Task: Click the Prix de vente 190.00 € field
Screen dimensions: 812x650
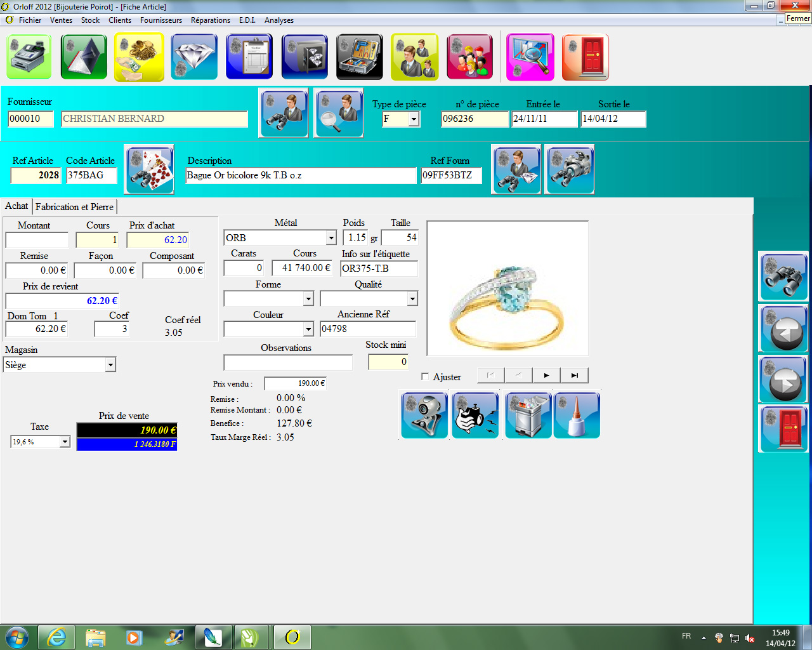Action: pos(127,430)
